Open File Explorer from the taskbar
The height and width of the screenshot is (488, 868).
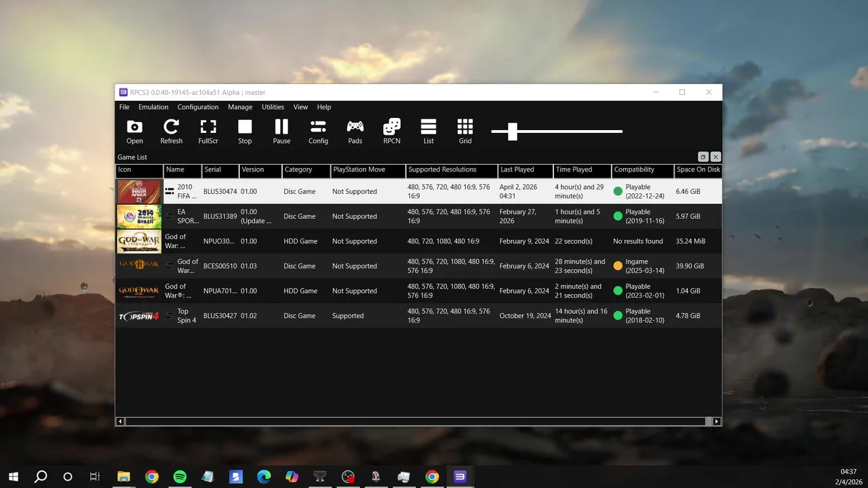click(x=123, y=476)
